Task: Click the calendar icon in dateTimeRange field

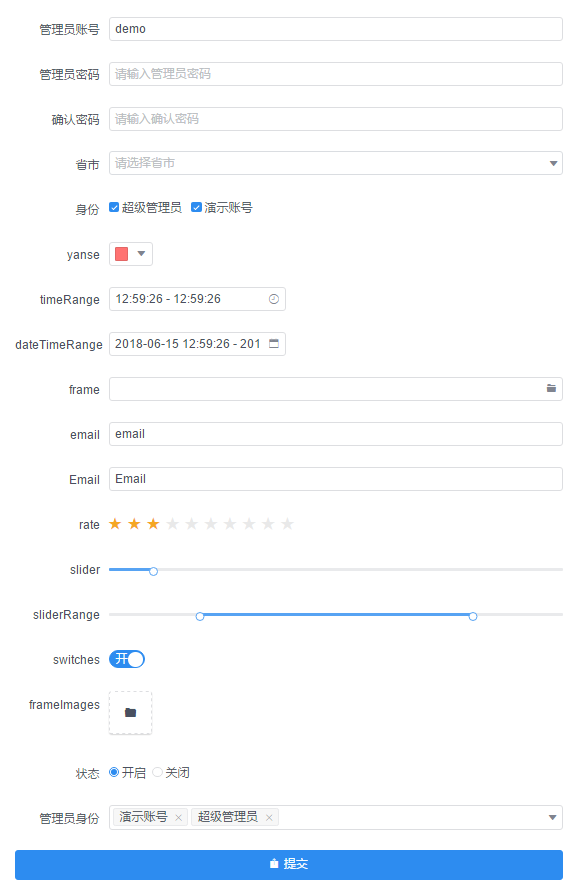Action: pyautogui.click(x=274, y=344)
